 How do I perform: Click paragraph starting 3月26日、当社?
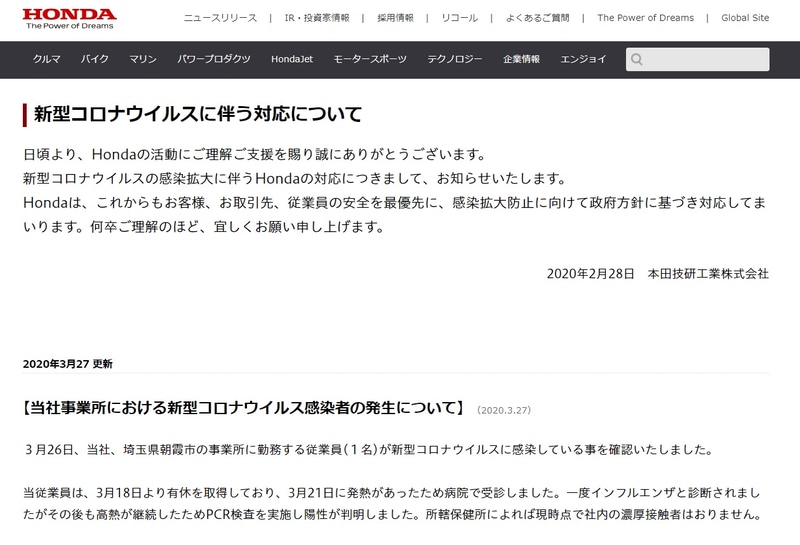tap(368, 450)
